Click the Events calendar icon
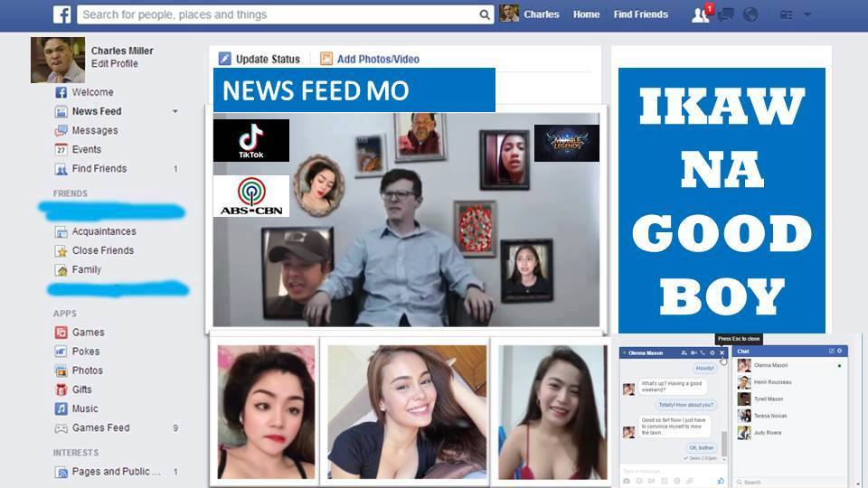The height and width of the screenshot is (488, 868). 61,149
